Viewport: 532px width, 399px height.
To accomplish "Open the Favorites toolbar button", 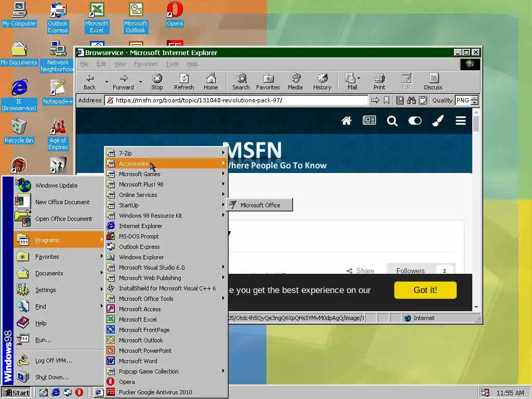I will coord(268,82).
